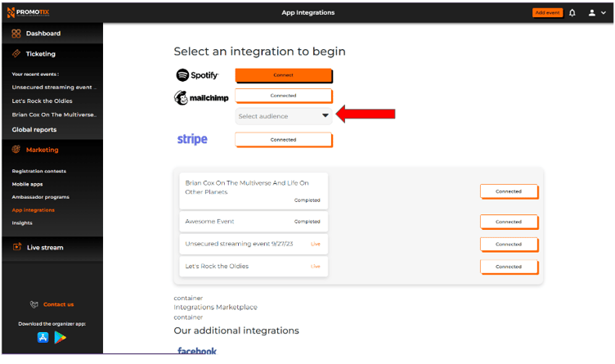615x364 pixels.
Task: Select Unsecured streaming event 9/27/23 card
Action: tap(254, 244)
